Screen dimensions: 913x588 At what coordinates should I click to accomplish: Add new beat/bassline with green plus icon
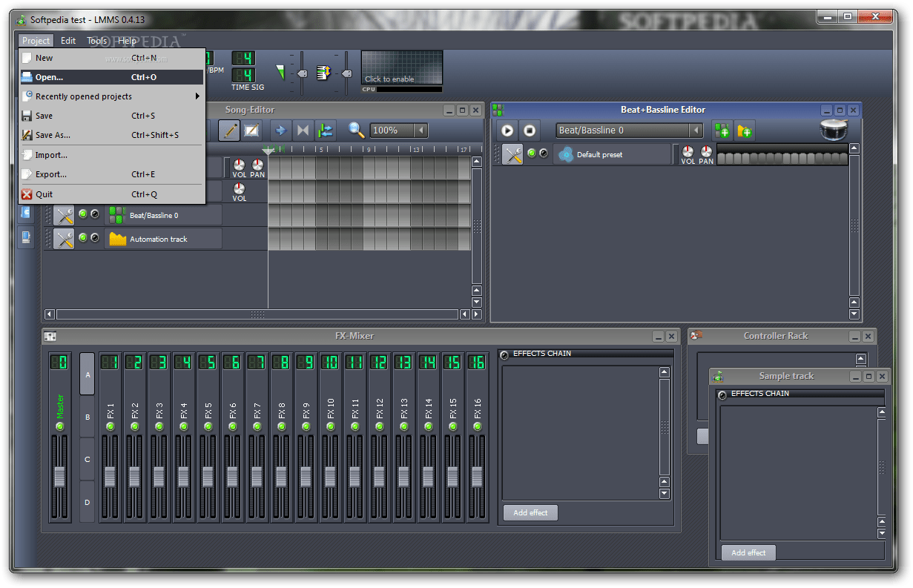click(722, 131)
